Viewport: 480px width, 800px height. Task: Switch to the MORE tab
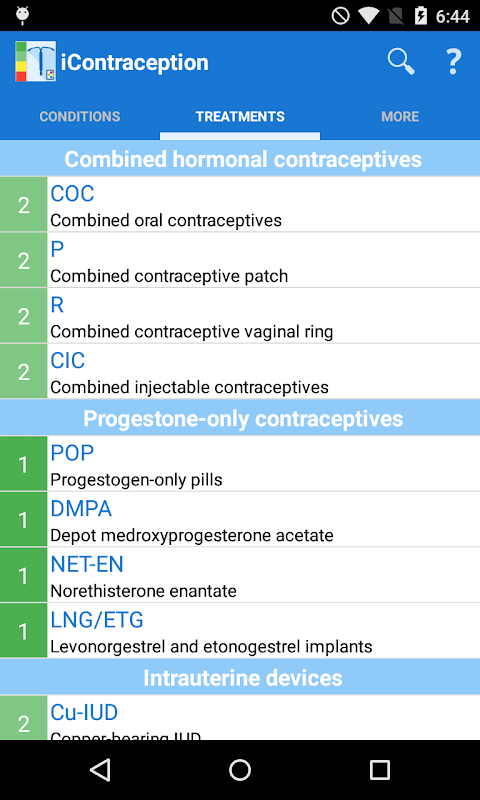click(400, 116)
